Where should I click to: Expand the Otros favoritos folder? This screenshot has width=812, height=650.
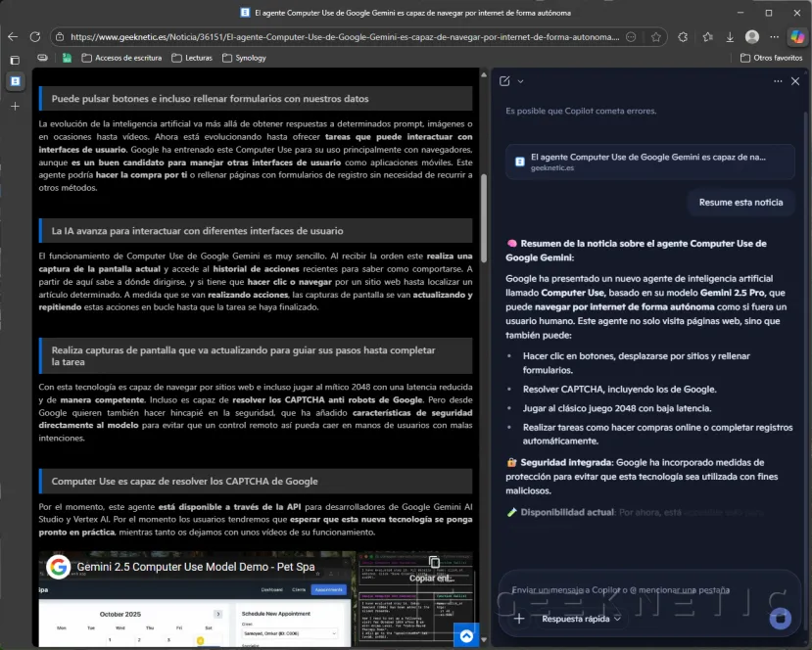pyautogui.click(x=771, y=58)
